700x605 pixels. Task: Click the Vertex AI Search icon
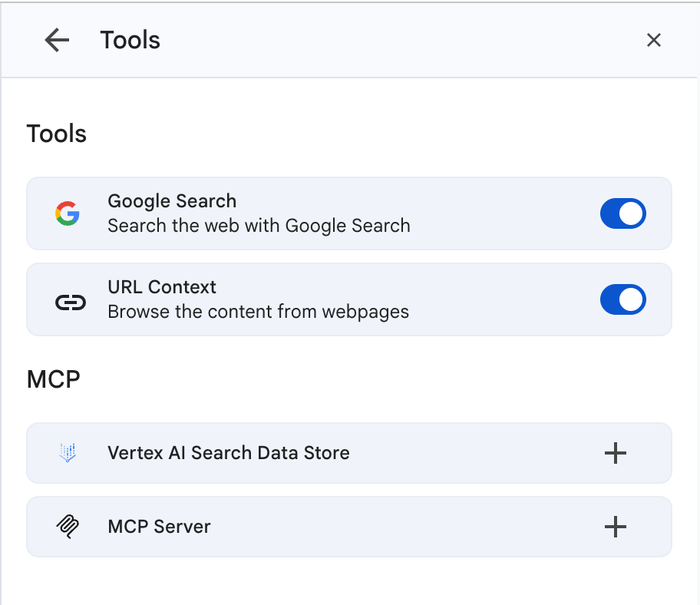(x=68, y=453)
